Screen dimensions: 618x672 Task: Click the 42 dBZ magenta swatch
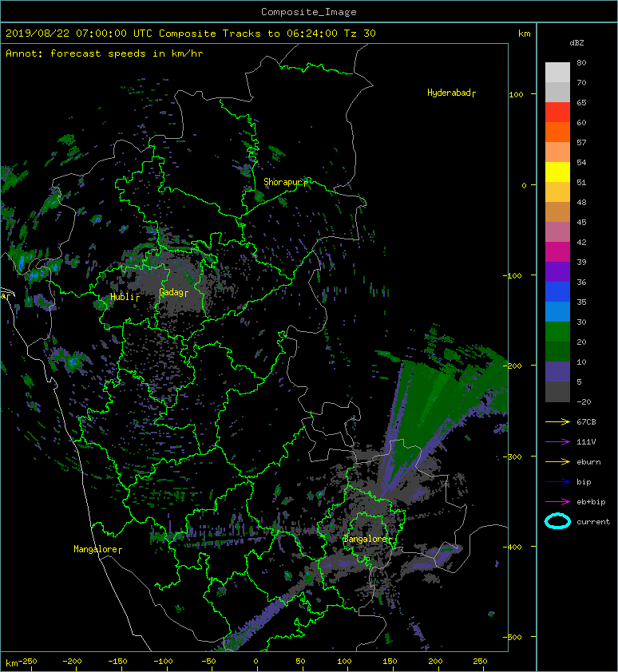557,251
